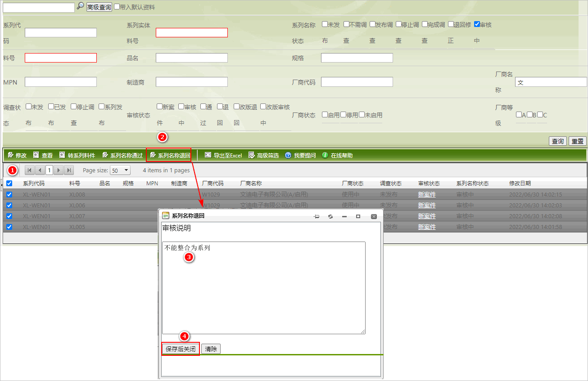
Task: Click the 清除 clear button
Action: pyautogui.click(x=211, y=349)
